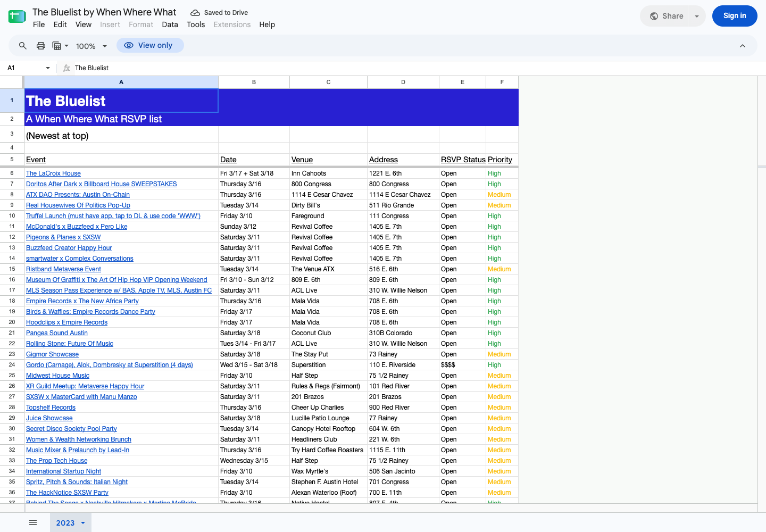Open The LaCroix House event link
The height and width of the screenshot is (532, 766).
click(53, 173)
